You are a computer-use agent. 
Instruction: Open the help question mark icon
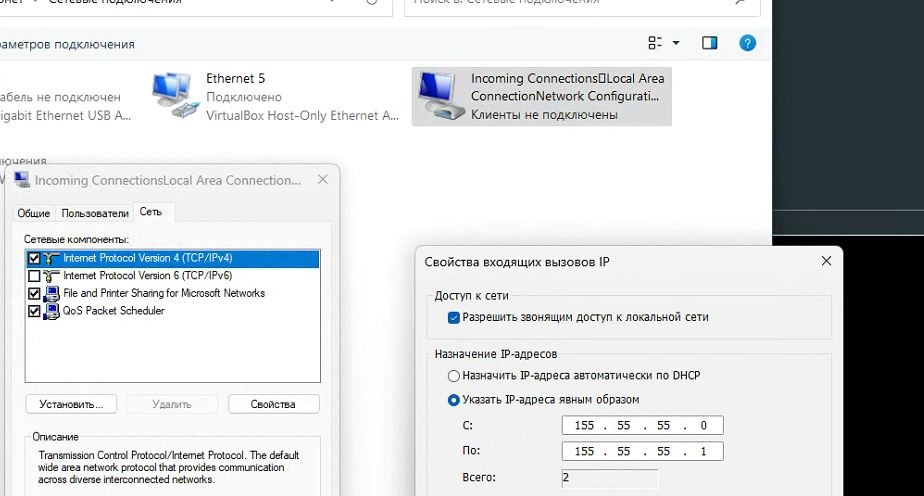(747, 43)
